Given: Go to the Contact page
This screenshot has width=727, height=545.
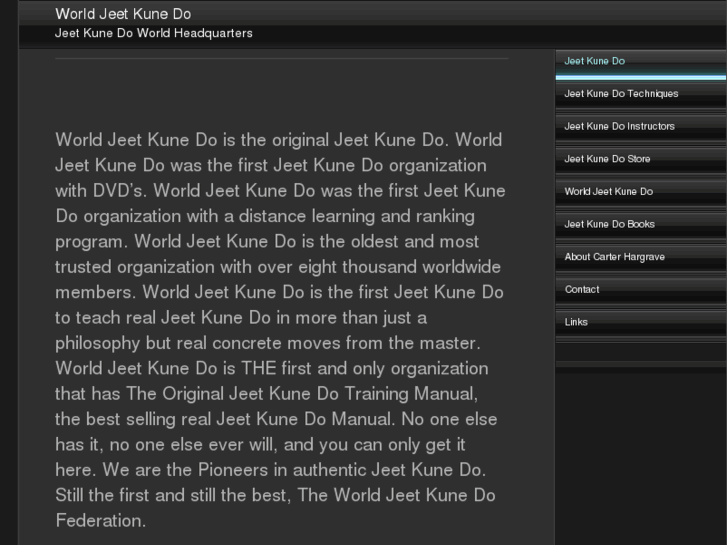Looking at the screenshot, I should pos(641,289).
